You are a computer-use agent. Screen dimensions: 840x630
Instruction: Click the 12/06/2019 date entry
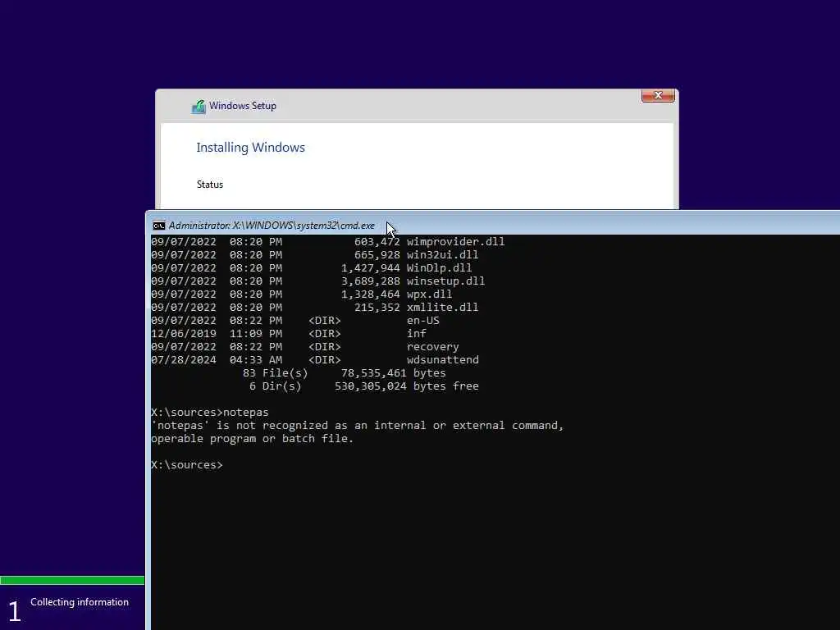[x=184, y=334]
